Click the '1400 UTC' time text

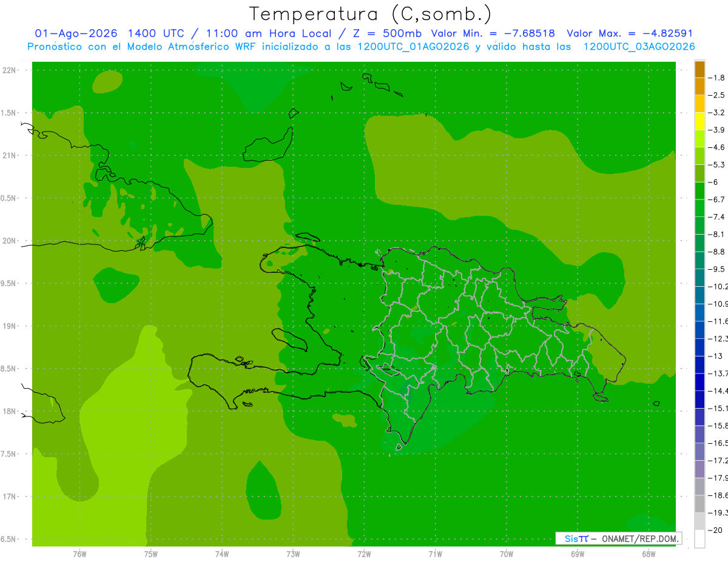click(x=157, y=33)
